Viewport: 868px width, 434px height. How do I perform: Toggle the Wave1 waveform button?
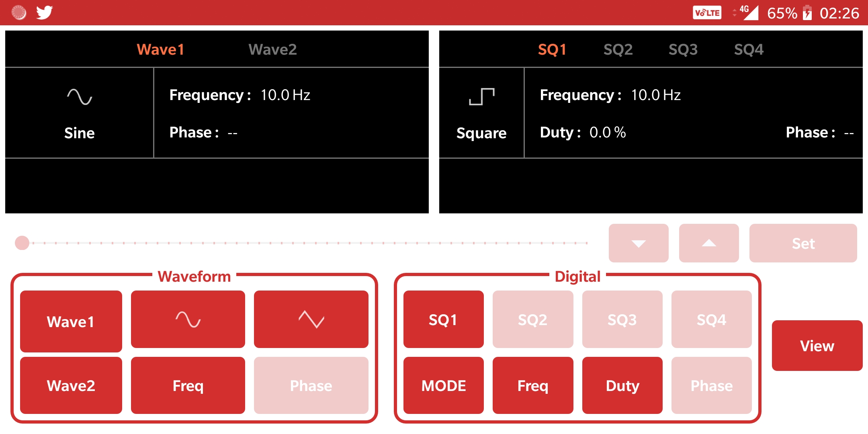[71, 321]
